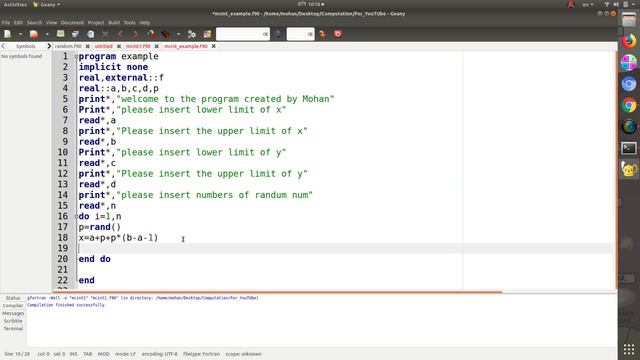Compile the current file
The height and width of the screenshot is (360, 640).
click(x=151, y=34)
